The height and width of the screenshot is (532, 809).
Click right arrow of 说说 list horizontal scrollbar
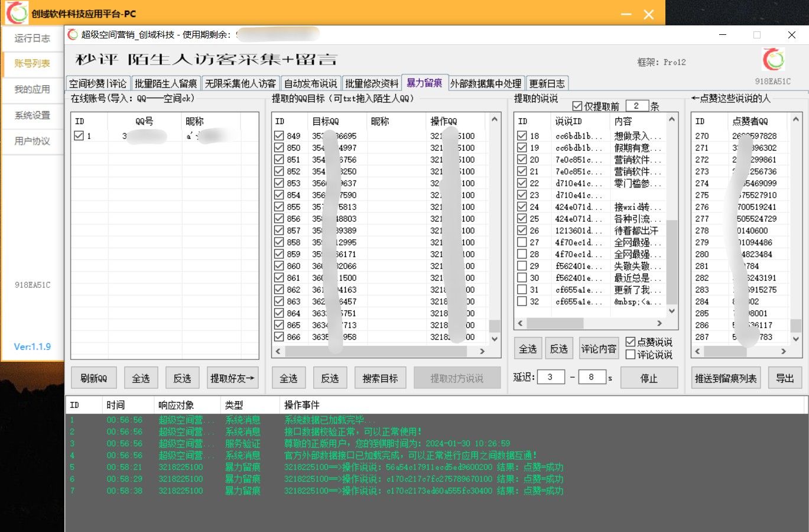click(659, 323)
